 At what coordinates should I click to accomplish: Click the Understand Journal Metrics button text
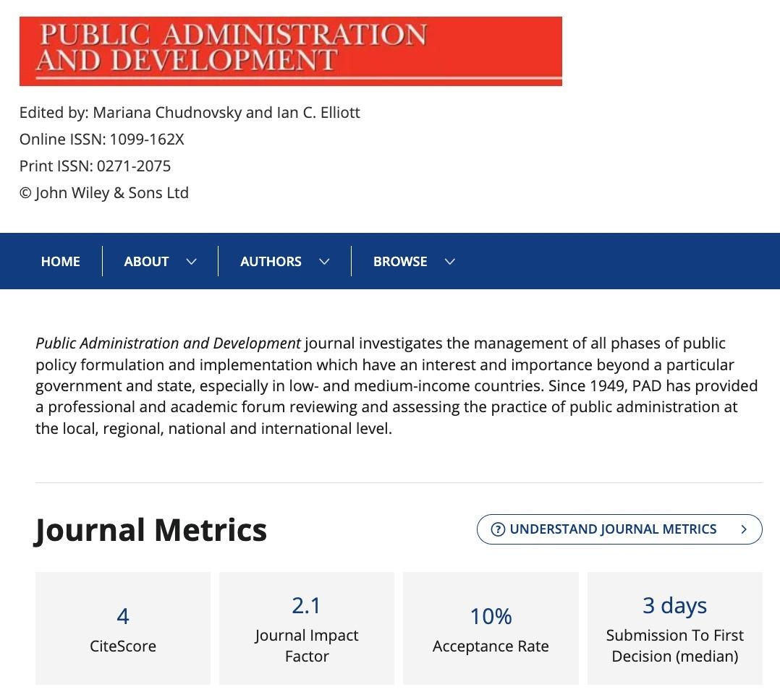[613, 529]
